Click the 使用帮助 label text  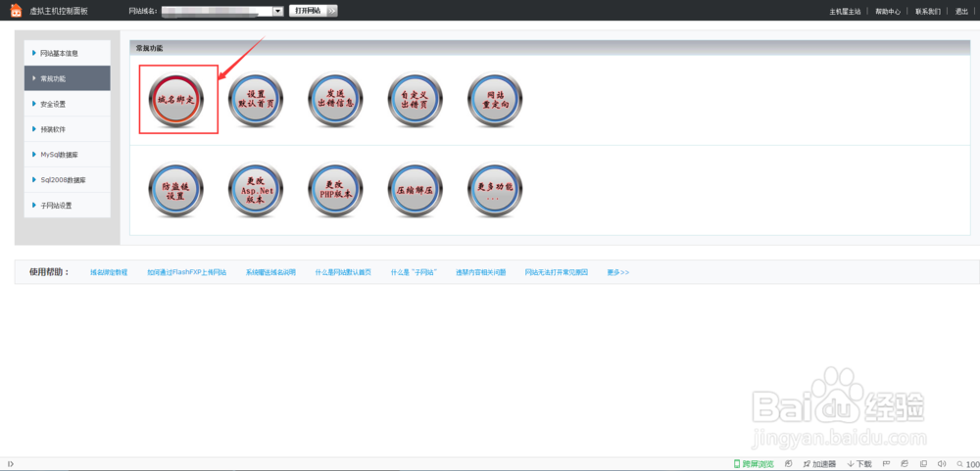point(49,272)
